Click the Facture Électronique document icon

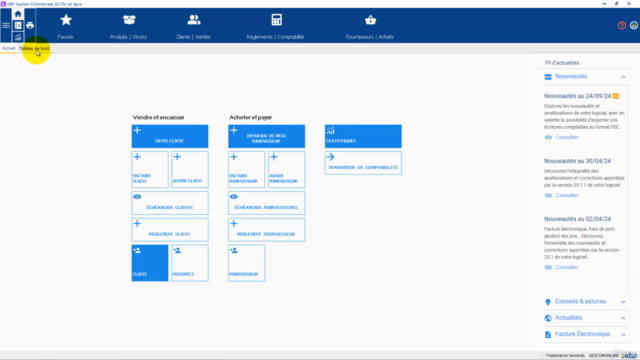coord(548,334)
